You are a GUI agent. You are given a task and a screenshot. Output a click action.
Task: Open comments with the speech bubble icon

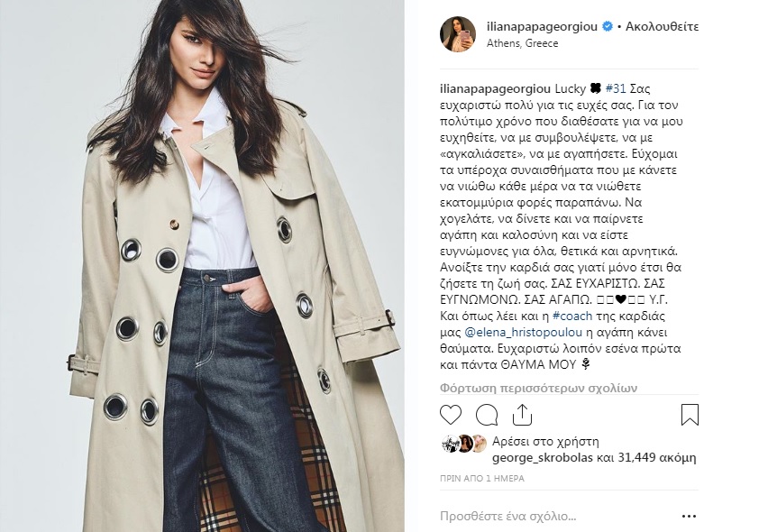[x=487, y=415]
